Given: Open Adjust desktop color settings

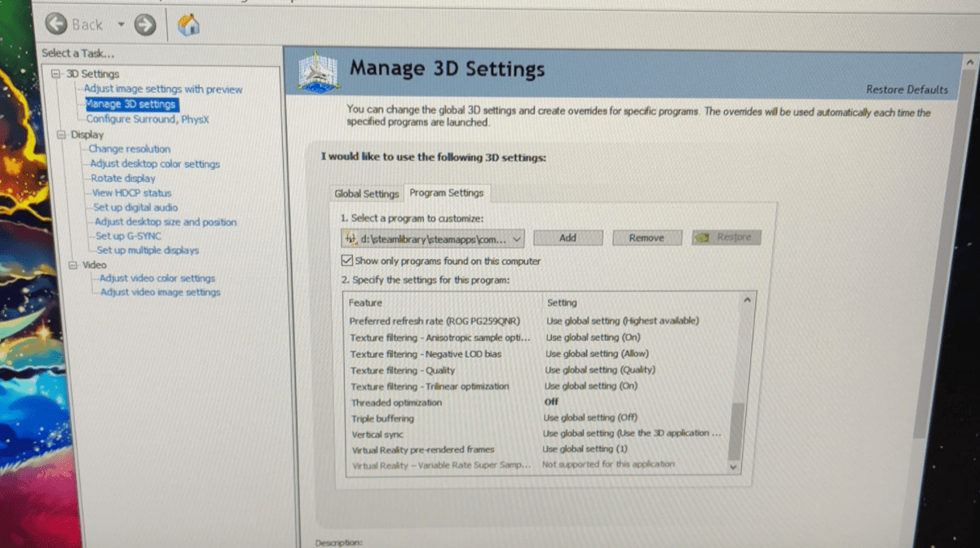Looking at the screenshot, I should click(x=155, y=164).
